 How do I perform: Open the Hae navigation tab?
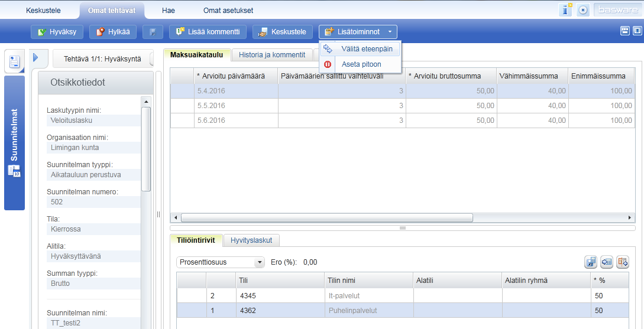coord(169,10)
